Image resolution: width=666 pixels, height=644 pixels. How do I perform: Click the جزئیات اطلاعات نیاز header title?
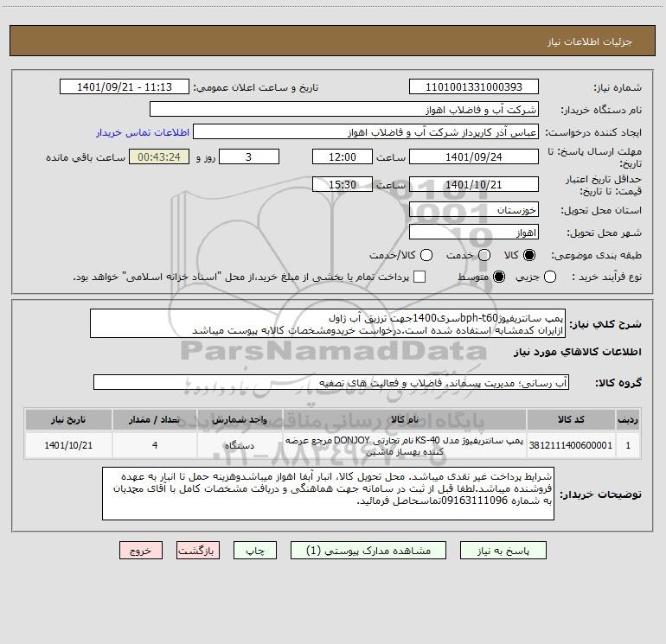(590, 41)
